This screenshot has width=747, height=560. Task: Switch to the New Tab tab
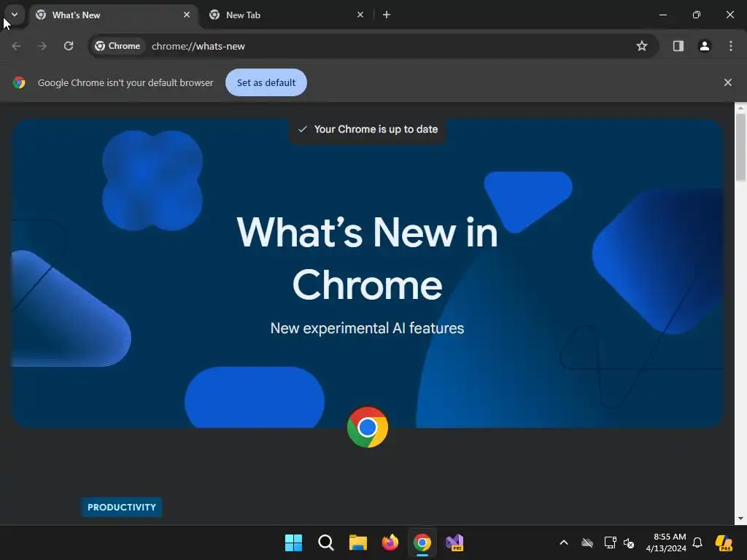287,15
